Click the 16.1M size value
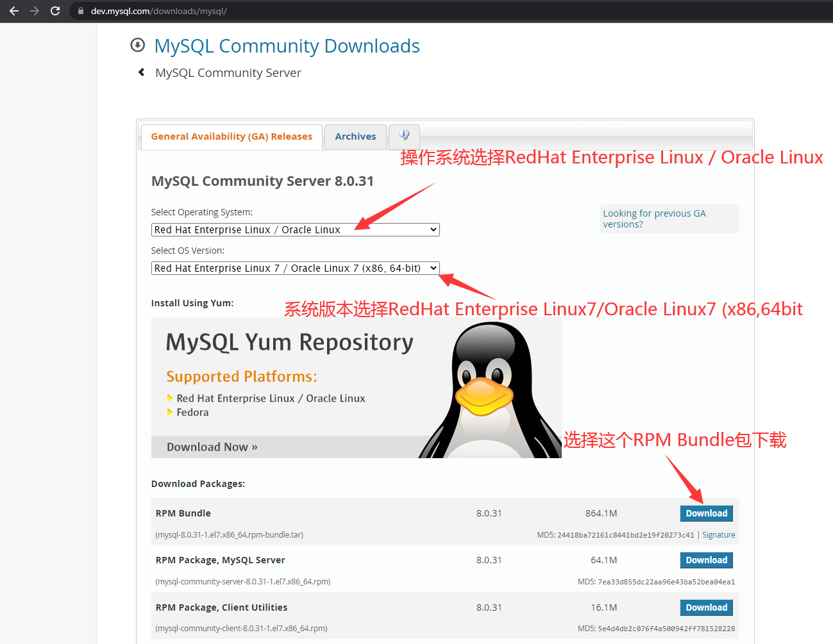The width and height of the screenshot is (833, 644). (604, 607)
